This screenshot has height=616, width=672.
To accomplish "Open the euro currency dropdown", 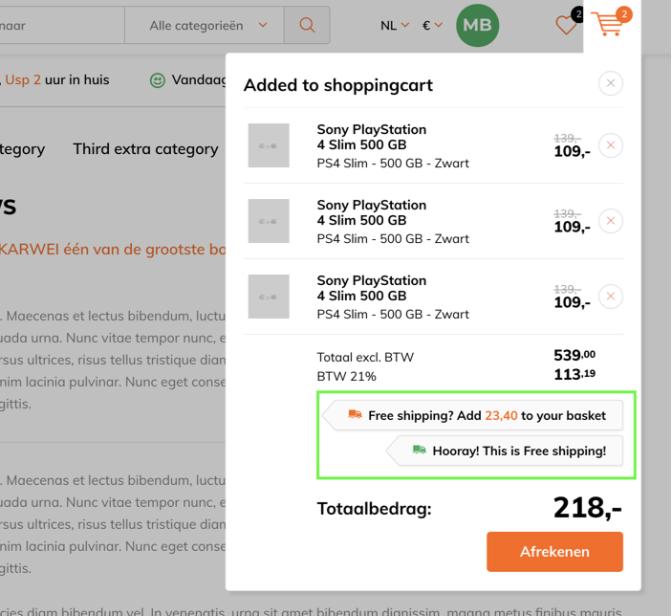I will pos(432,26).
